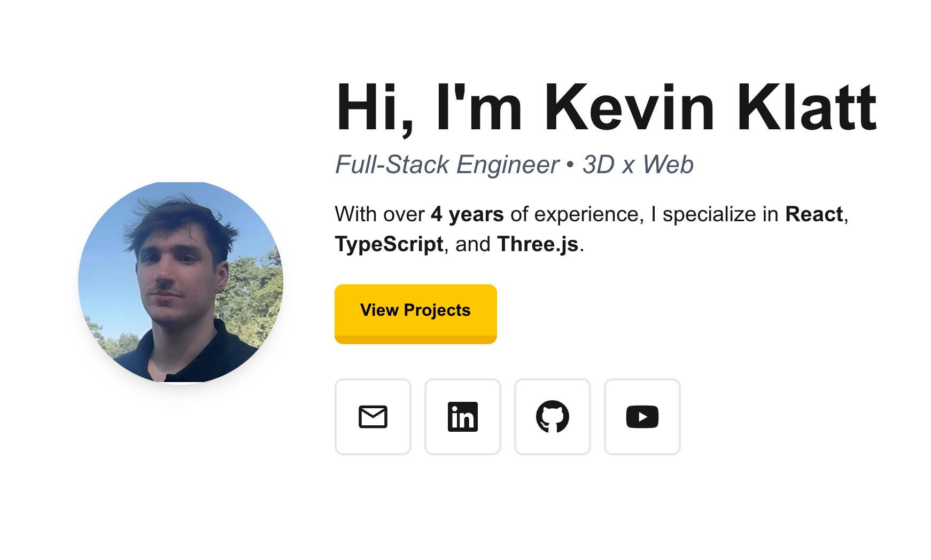Screen dimensions: 931x560
Task: Click the bullet separator in subtitle
Action: click(x=570, y=165)
